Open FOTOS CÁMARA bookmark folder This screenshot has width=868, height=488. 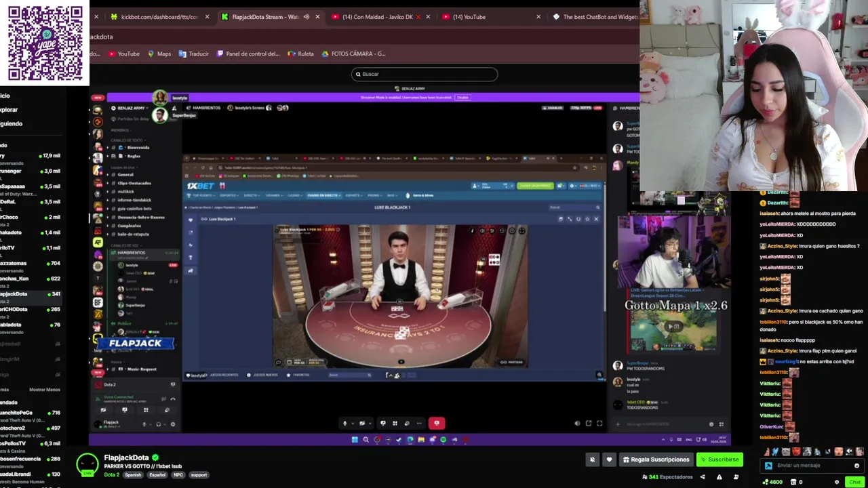(x=354, y=54)
